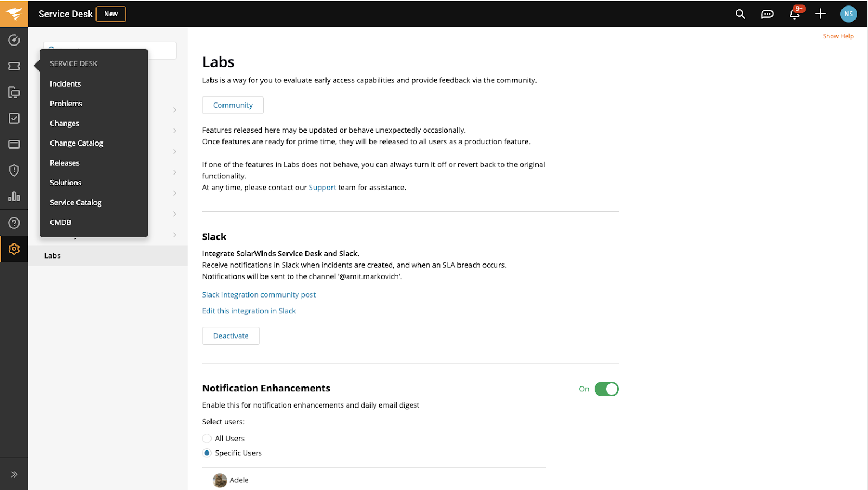Expand the left sidebar with double chevron
Image resolution: width=868 pixels, height=490 pixels.
14,474
